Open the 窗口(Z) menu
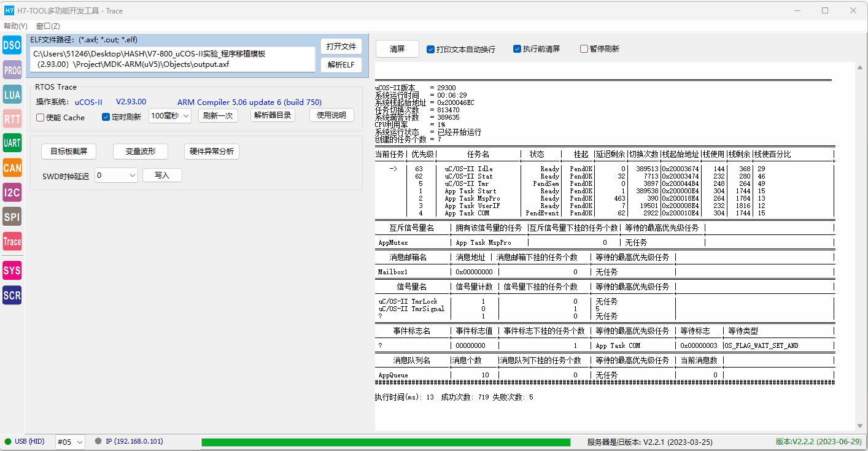This screenshot has width=868, height=451. tap(48, 26)
